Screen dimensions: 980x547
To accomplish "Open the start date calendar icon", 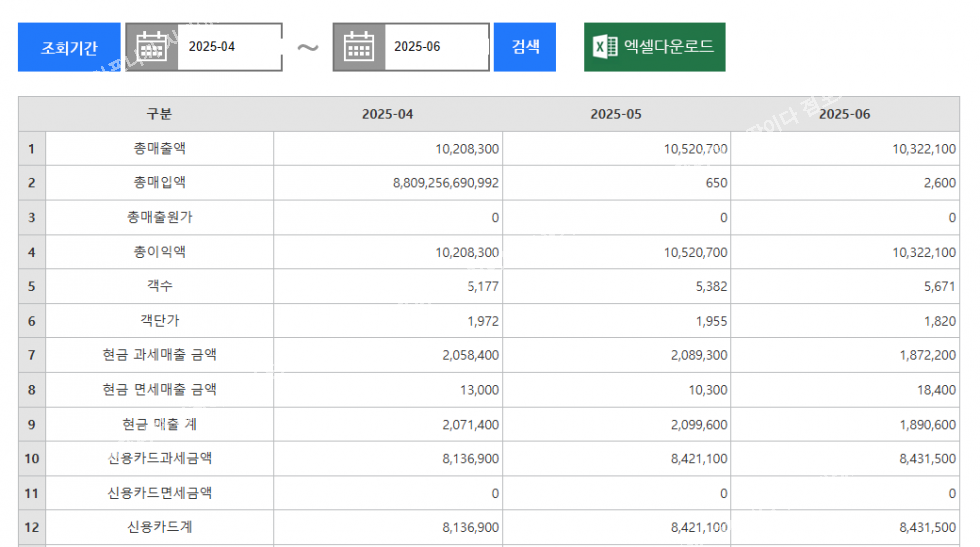I will [x=152, y=47].
